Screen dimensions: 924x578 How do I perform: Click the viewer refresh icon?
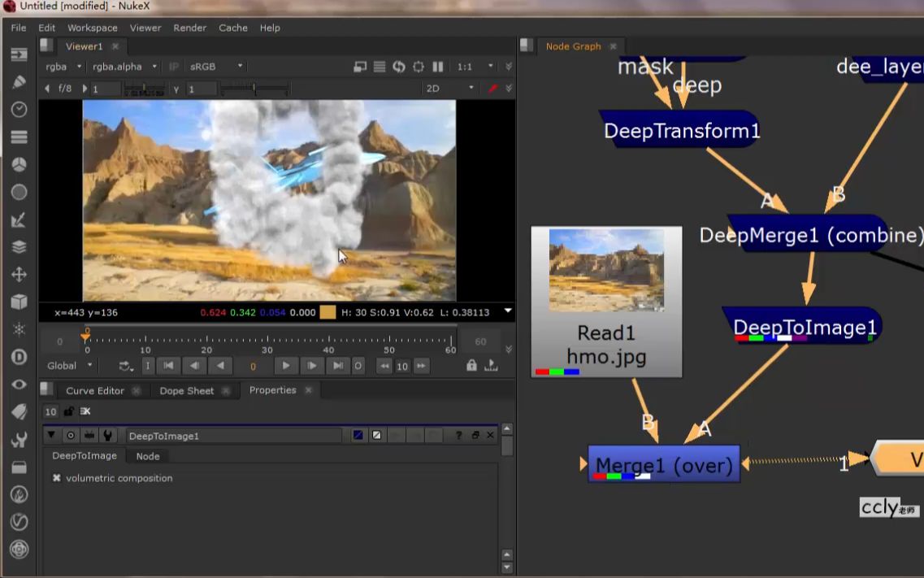(x=399, y=67)
